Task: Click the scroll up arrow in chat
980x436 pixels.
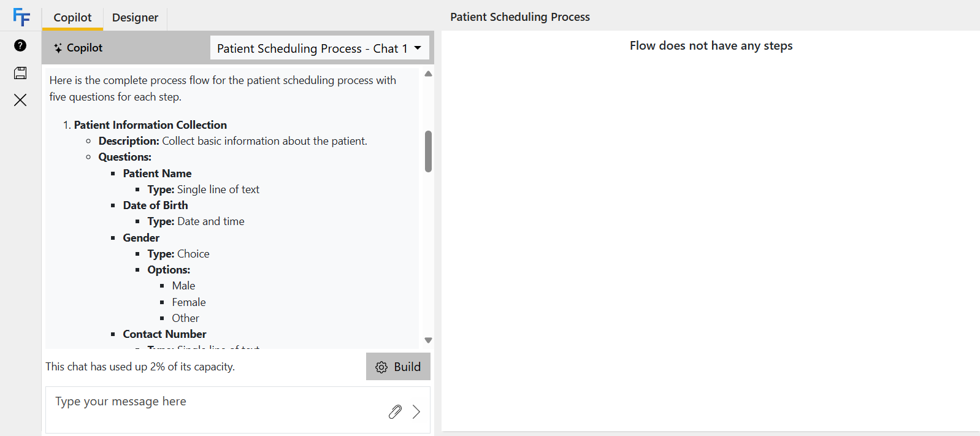Action: (428, 74)
